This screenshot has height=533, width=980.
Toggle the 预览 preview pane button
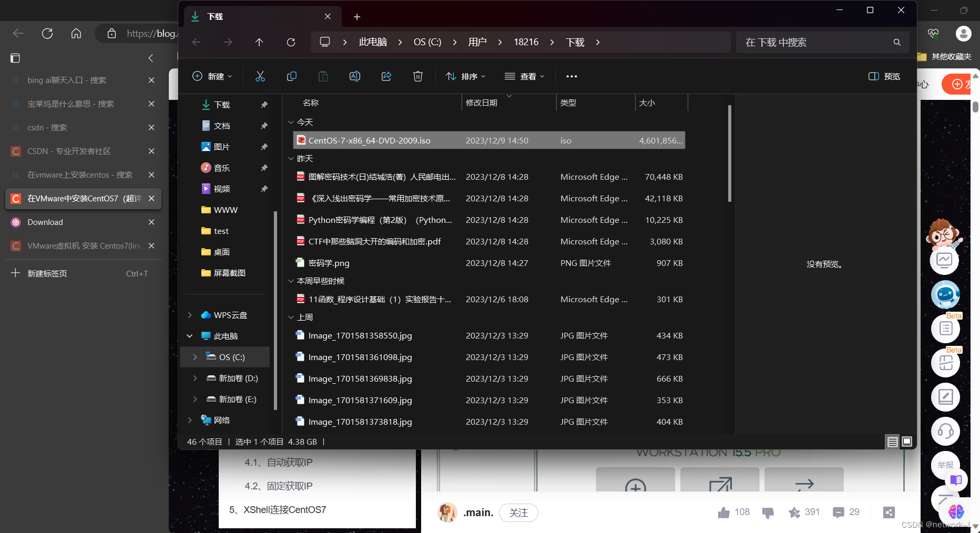pyautogui.click(x=884, y=76)
